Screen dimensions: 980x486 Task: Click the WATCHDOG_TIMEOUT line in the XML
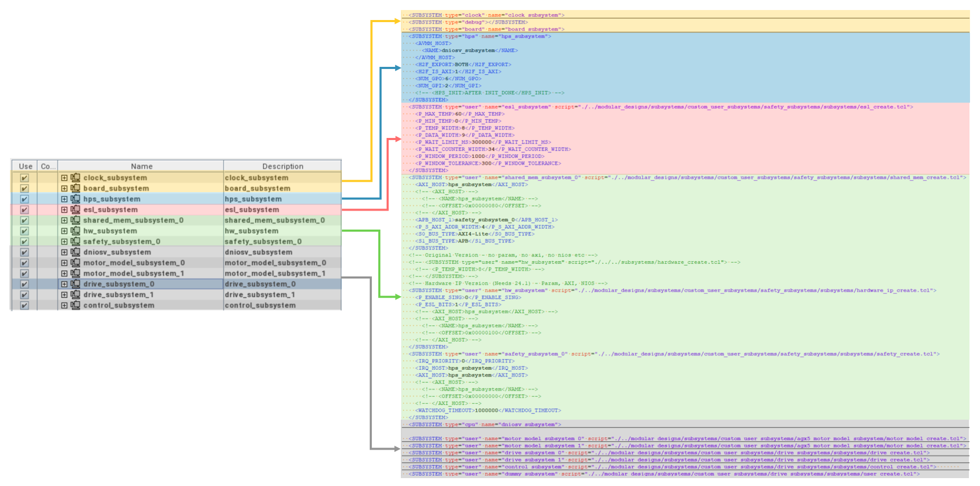click(488, 411)
